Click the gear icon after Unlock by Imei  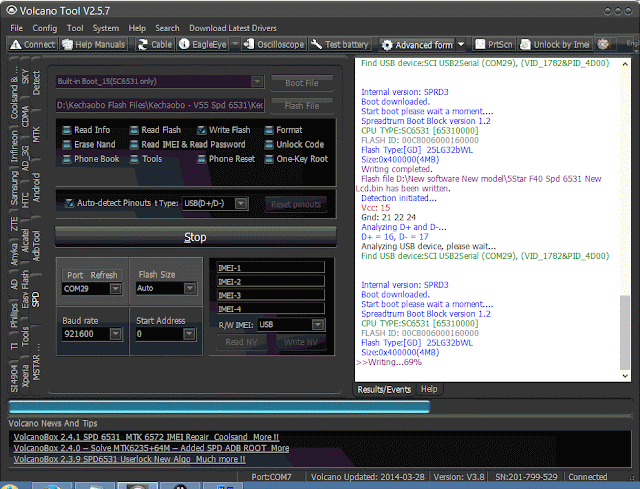click(x=603, y=44)
